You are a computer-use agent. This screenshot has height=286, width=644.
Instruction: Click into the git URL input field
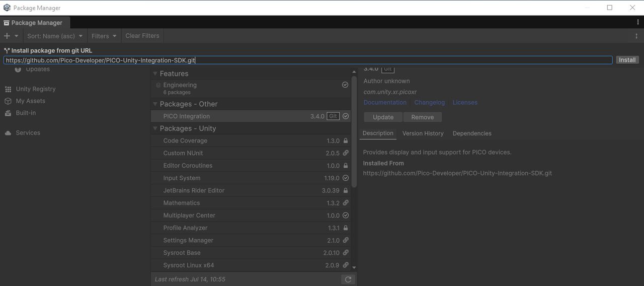tap(308, 60)
